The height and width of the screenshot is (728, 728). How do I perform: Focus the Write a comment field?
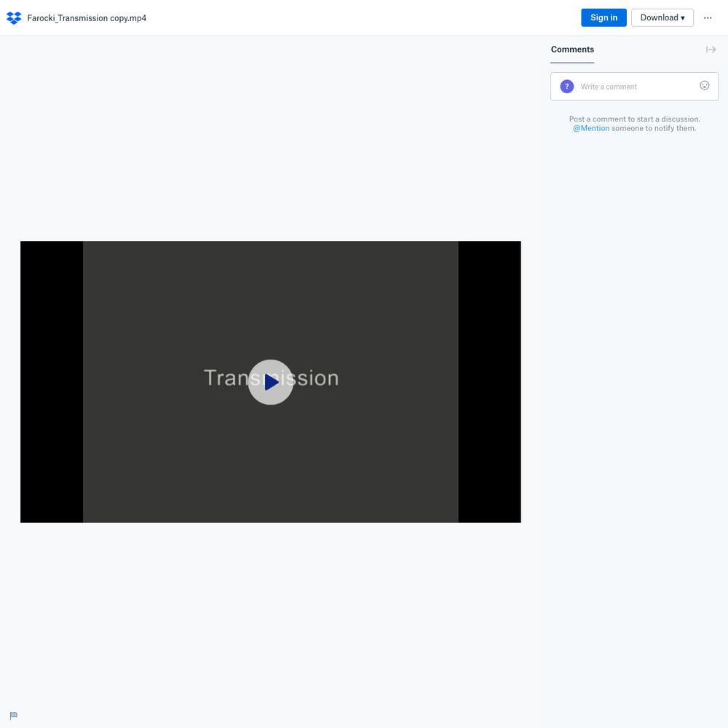pos(634,87)
